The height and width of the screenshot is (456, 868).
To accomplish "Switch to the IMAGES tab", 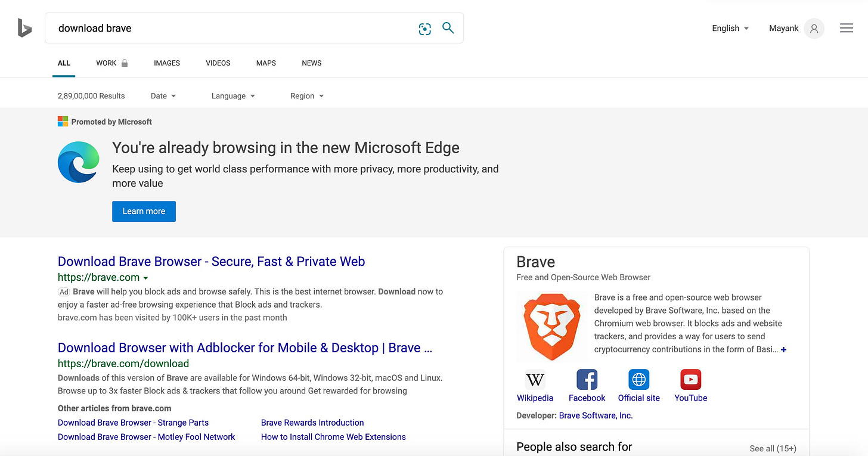I will [x=167, y=63].
